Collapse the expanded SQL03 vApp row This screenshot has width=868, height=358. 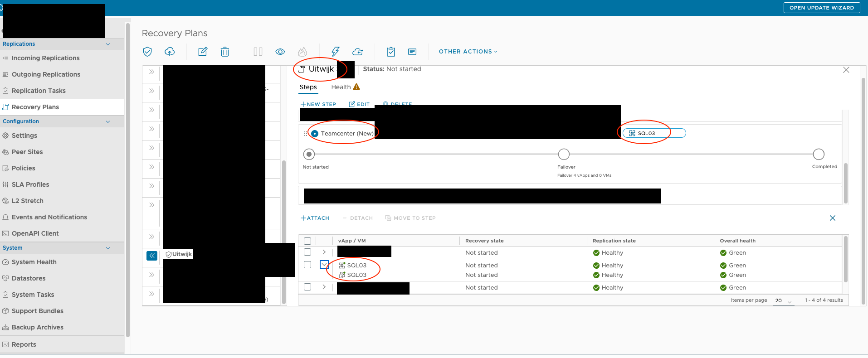click(324, 265)
